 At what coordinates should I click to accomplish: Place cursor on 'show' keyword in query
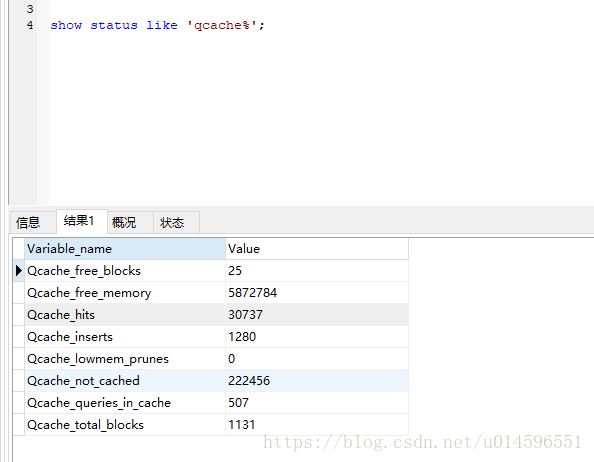(x=66, y=25)
